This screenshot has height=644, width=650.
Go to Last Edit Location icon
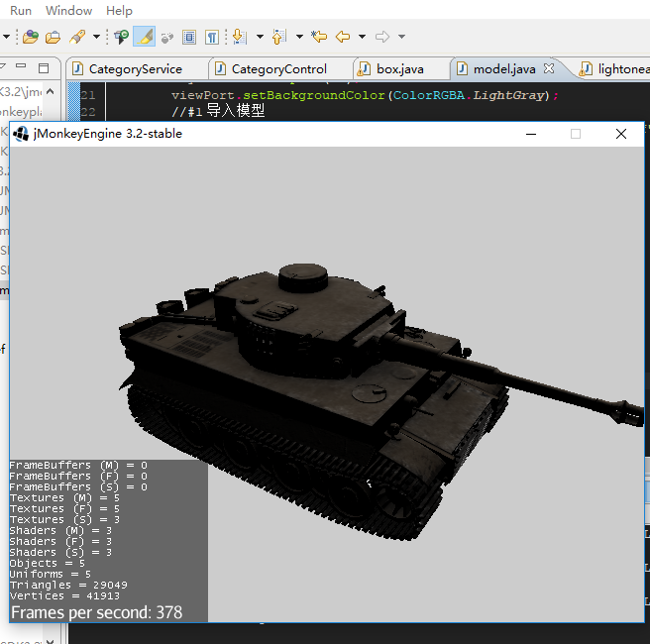tap(319, 37)
